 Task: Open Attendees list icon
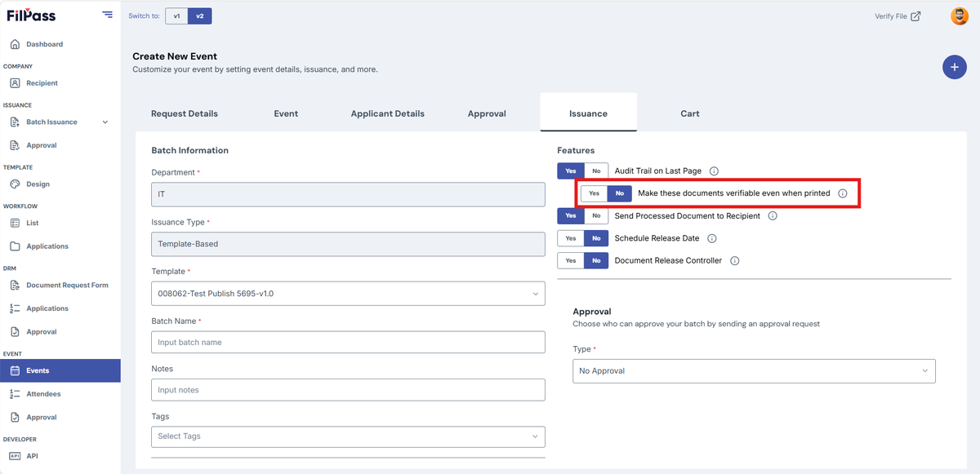15,394
